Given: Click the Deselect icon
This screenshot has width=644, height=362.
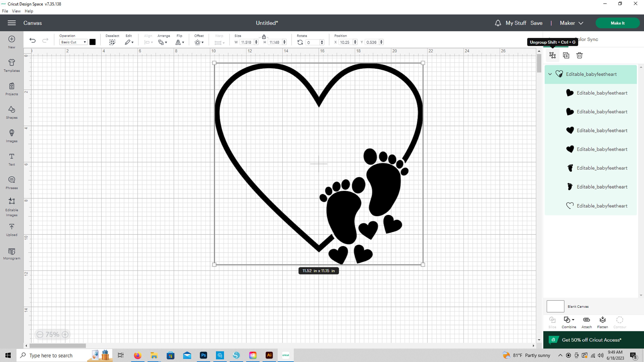Looking at the screenshot, I should [x=112, y=42].
